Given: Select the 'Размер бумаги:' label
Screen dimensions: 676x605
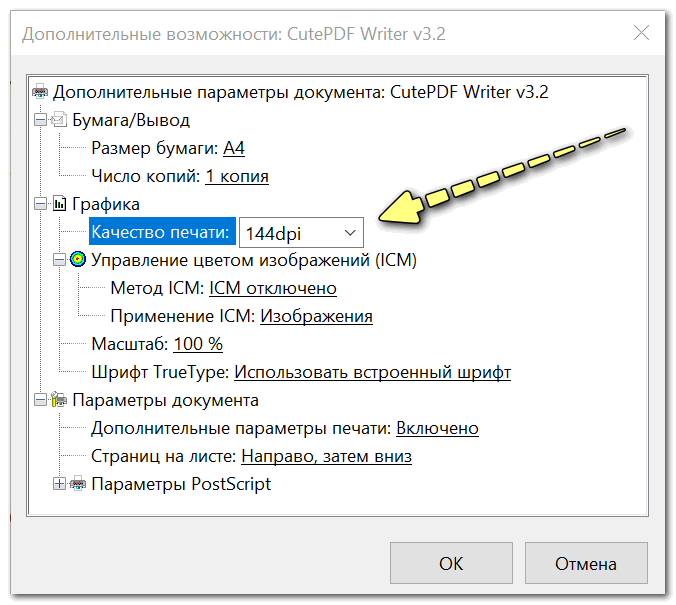Looking at the screenshot, I should tap(155, 148).
